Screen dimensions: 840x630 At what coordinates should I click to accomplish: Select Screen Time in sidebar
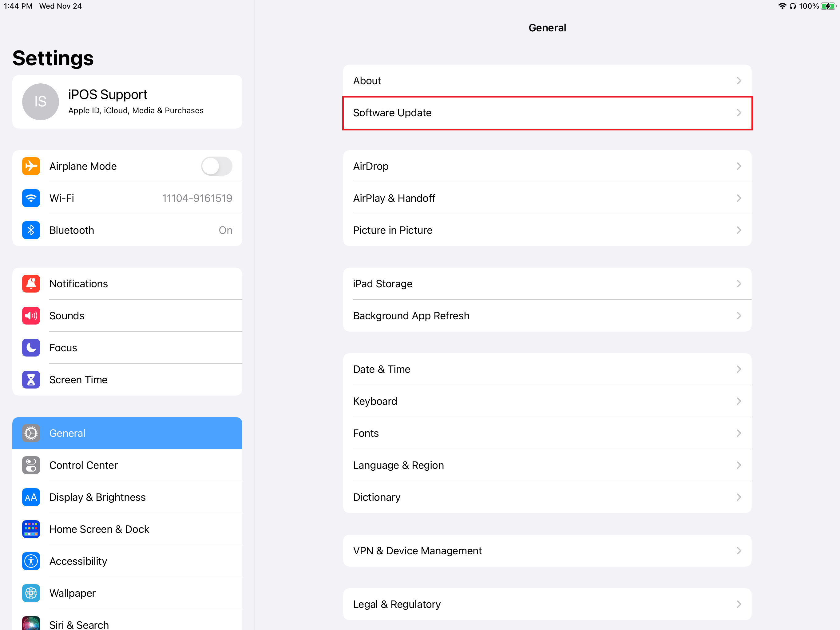pos(127,379)
